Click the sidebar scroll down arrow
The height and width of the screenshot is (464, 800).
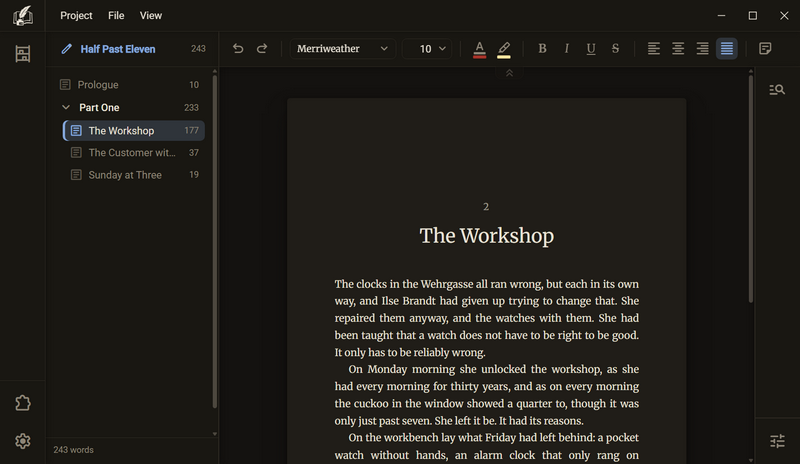pyautogui.click(x=215, y=434)
